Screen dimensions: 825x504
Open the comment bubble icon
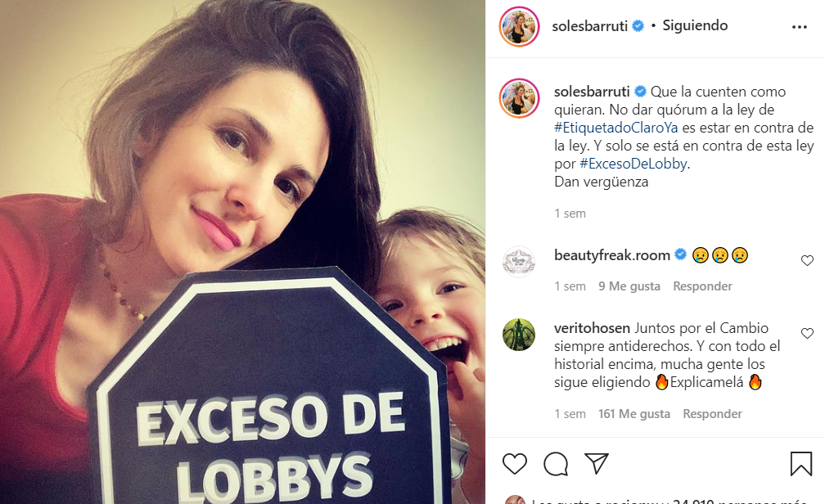(x=556, y=464)
